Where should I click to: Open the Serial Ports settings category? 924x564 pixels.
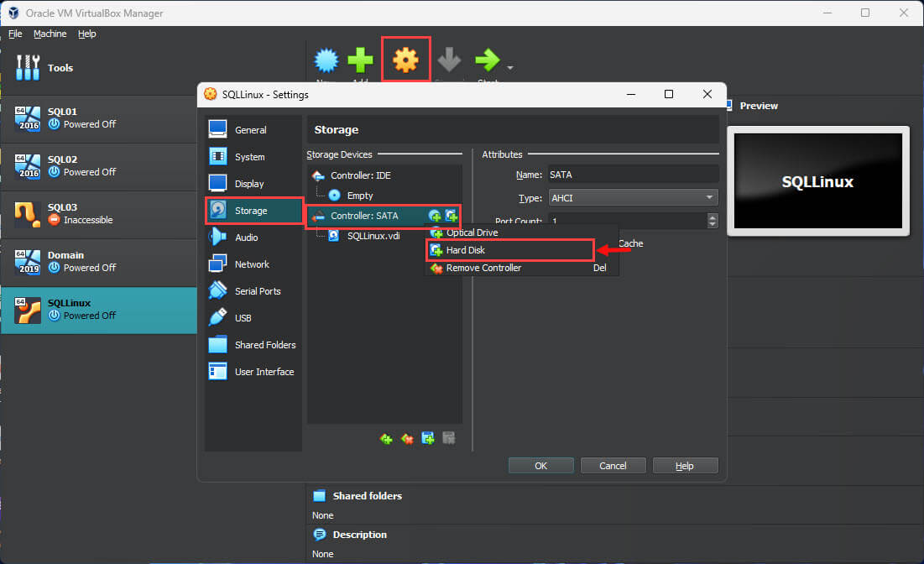253,291
